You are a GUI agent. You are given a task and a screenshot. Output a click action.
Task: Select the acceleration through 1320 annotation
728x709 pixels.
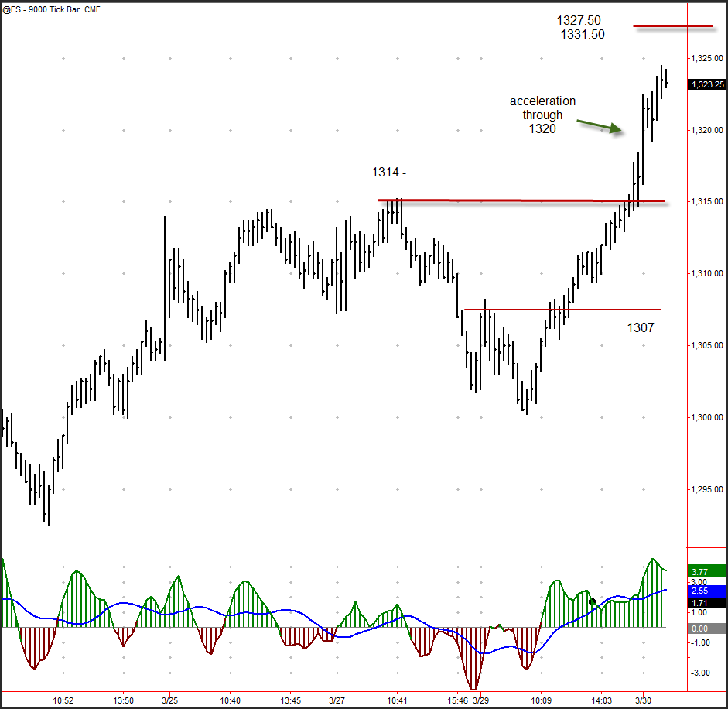[542, 115]
